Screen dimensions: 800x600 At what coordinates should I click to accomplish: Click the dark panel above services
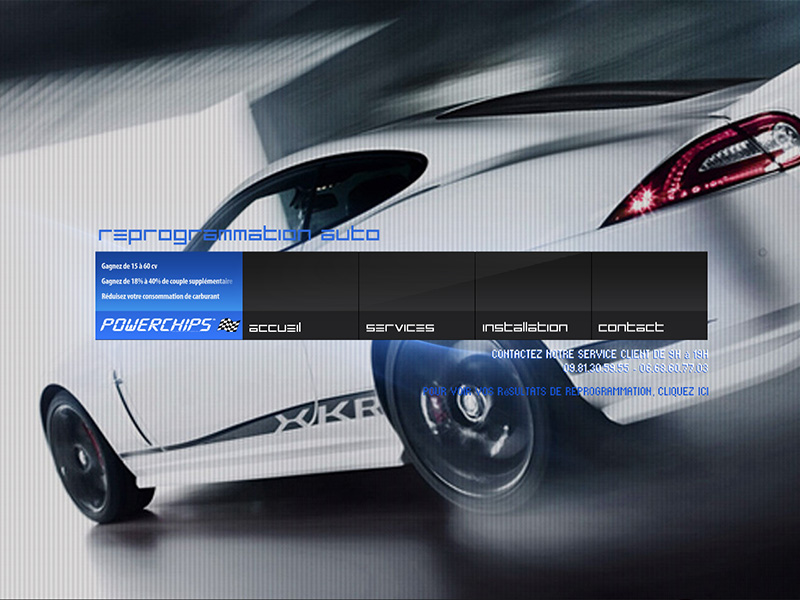pos(416,281)
